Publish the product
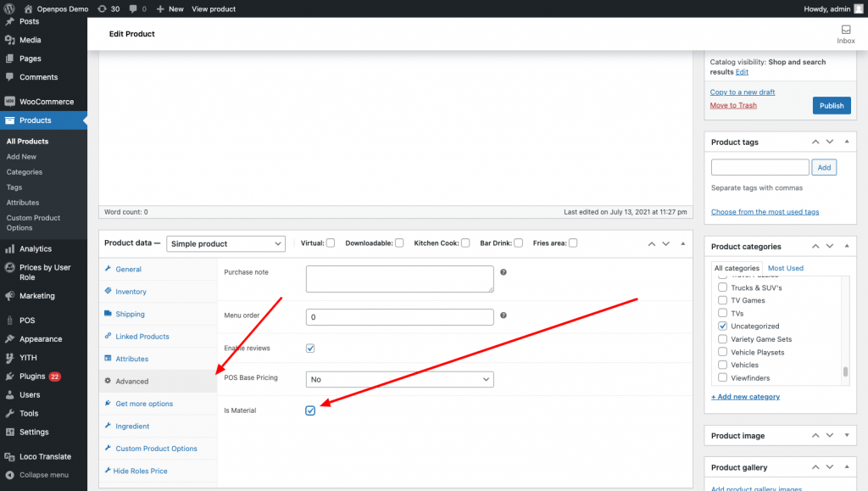 [x=831, y=105]
